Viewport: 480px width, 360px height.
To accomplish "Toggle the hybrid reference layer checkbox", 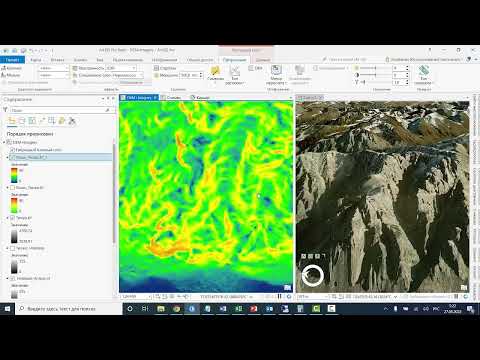I will tap(12, 150).
